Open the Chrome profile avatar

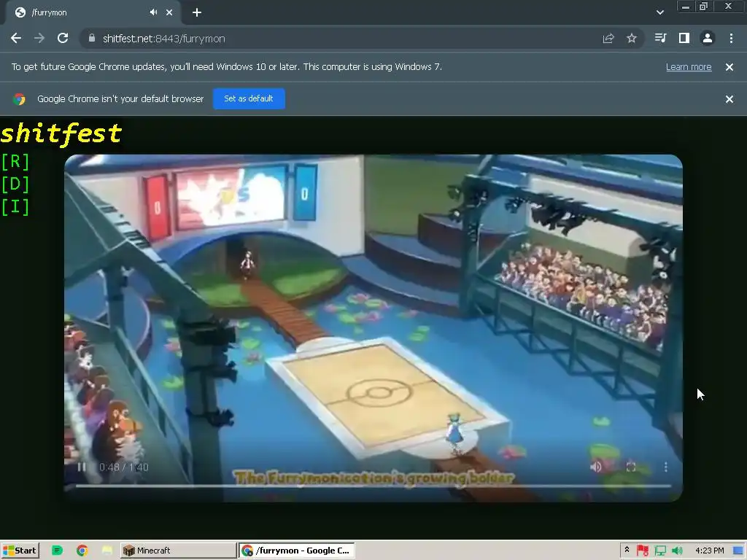708,38
